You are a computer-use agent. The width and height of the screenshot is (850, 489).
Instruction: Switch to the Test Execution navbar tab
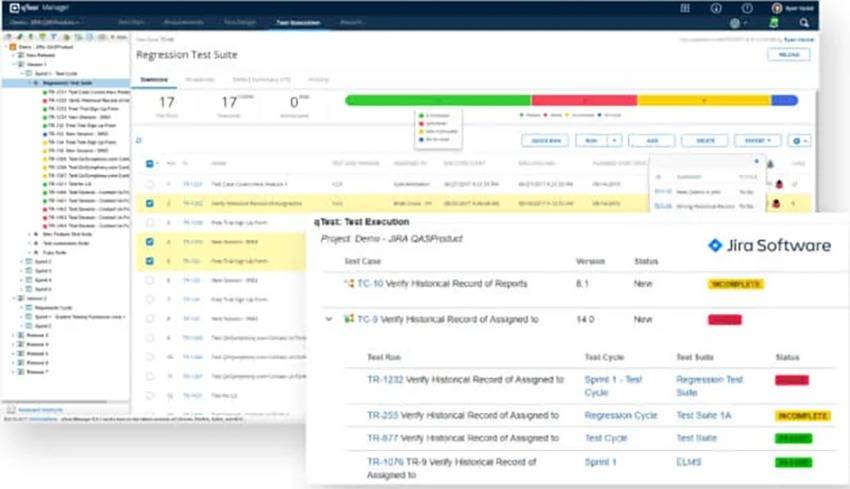point(298,22)
